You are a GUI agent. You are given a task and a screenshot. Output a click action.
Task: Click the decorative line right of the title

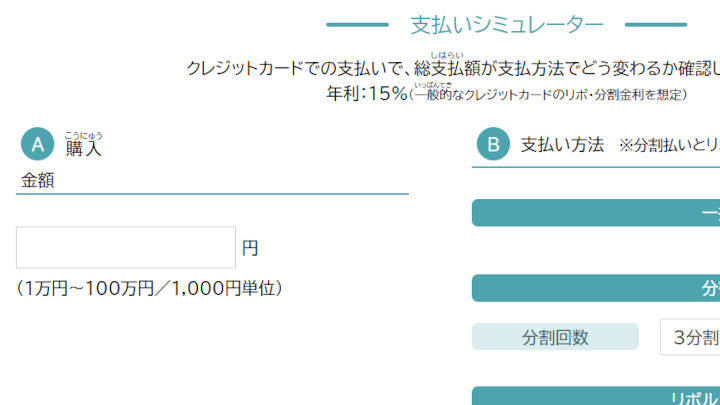[x=655, y=25]
